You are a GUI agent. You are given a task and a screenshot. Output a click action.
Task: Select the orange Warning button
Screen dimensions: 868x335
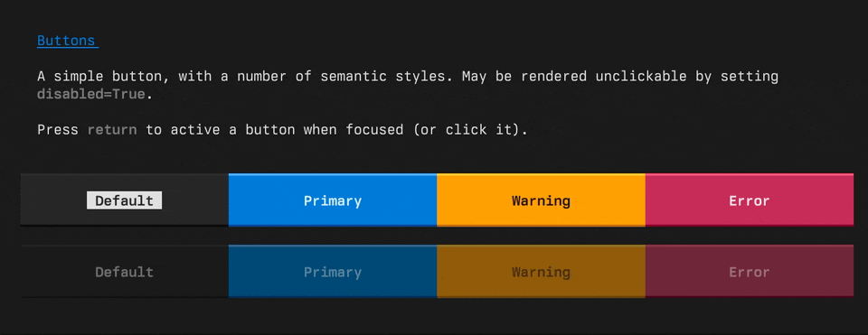(x=541, y=200)
